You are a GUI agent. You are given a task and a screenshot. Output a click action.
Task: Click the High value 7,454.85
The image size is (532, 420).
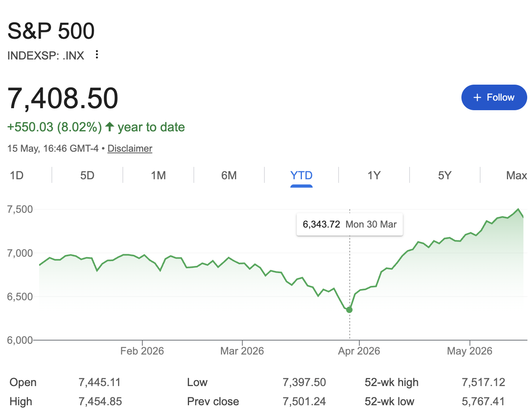tap(100, 402)
